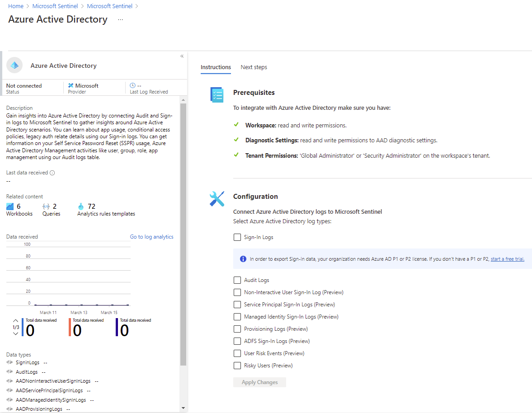
Task: Click the Configuration tools icon
Action: [x=217, y=199]
